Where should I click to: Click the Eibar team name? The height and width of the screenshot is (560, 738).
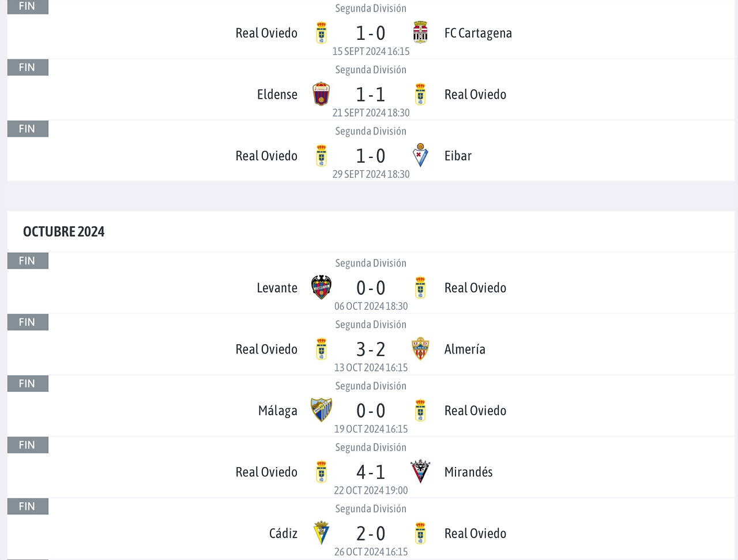coord(458,156)
